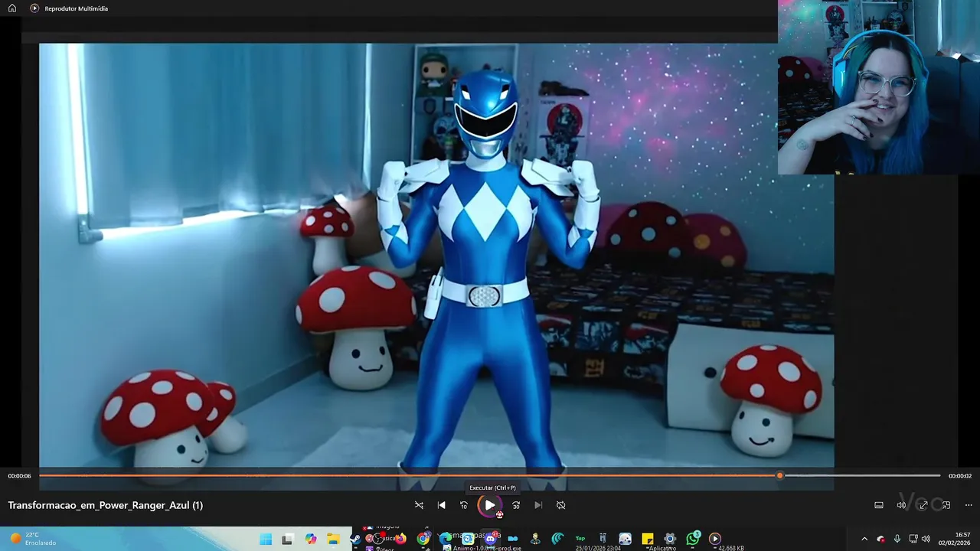Viewport: 980px width, 551px height.
Task: Click the remaining time 00:00:02
Action: click(960, 476)
